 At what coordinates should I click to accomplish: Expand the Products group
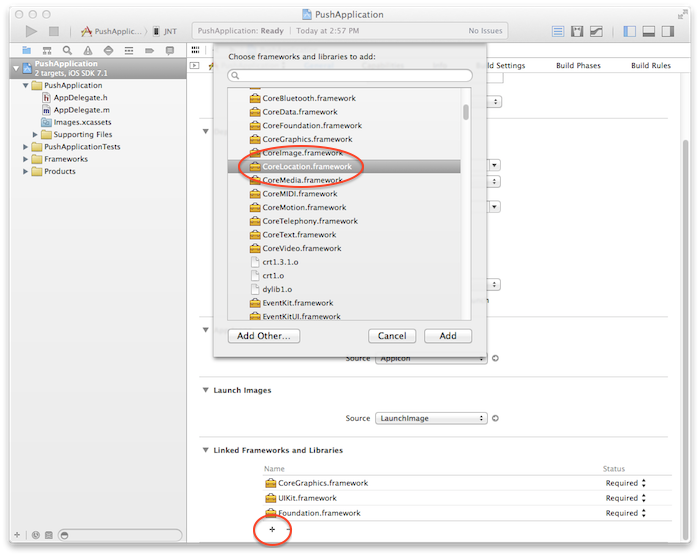pos(25,171)
